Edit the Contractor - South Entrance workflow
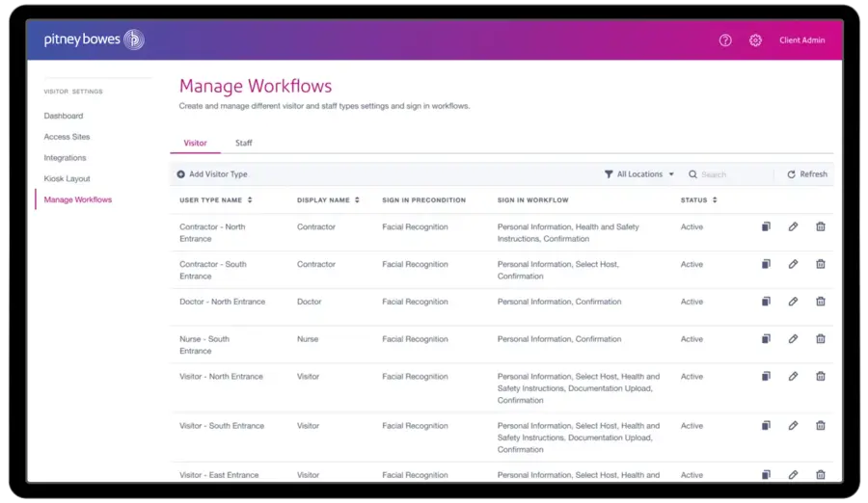Screen dimensions: 868x503 pyautogui.click(x=793, y=264)
